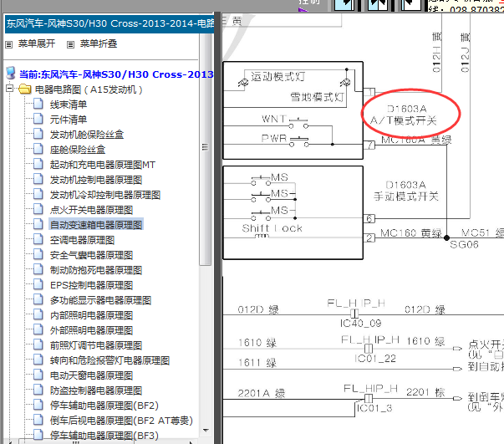Select the highlighted 自动变速箱电器原理图 entry
This screenshot has width=504, height=444.
coord(96,225)
